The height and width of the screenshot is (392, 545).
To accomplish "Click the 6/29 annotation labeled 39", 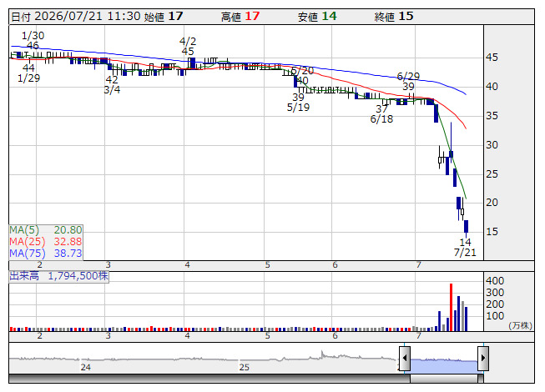I will tap(408, 81).
